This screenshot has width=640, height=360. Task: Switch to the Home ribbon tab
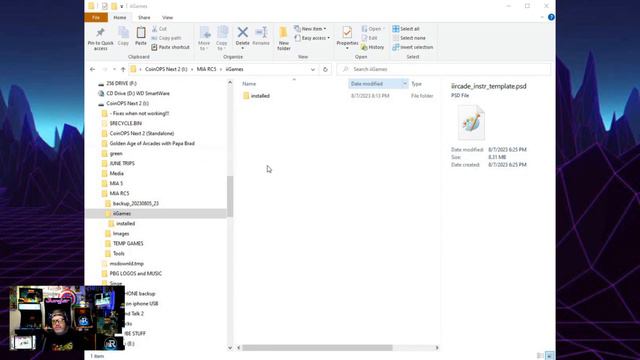click(x=120, y=18)
